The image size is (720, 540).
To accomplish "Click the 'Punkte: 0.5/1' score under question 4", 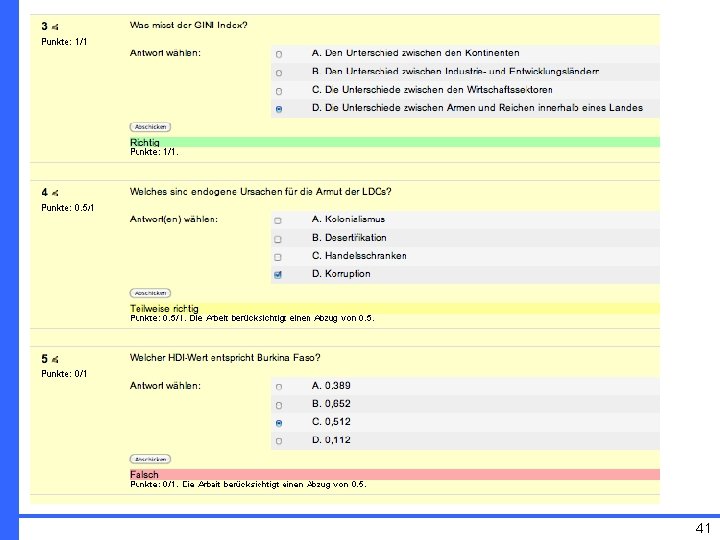I will tap(68, 208).
